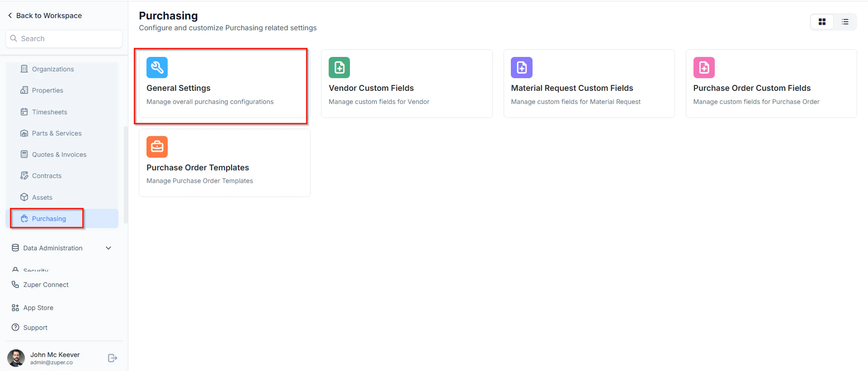Image resolution: width=868 pixels, height=371 pixels.
Task: Click 'Manage custom fields for Material Request' text
Action: point(576,102)
